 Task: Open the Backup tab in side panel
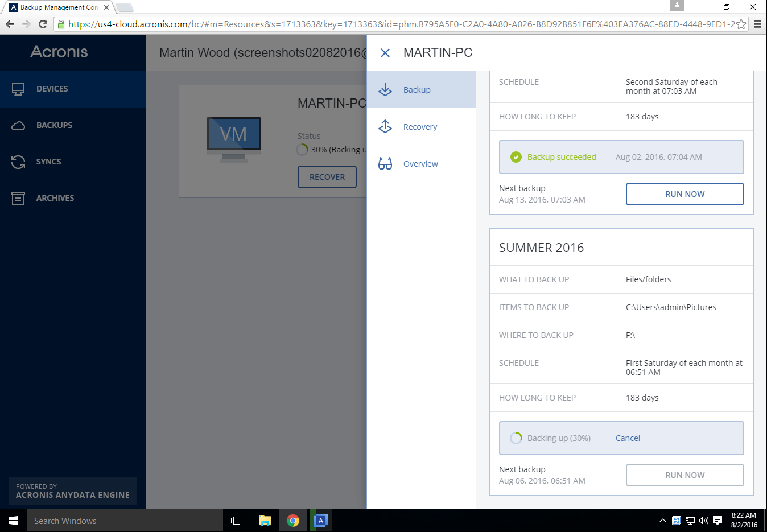pos(417,90)
